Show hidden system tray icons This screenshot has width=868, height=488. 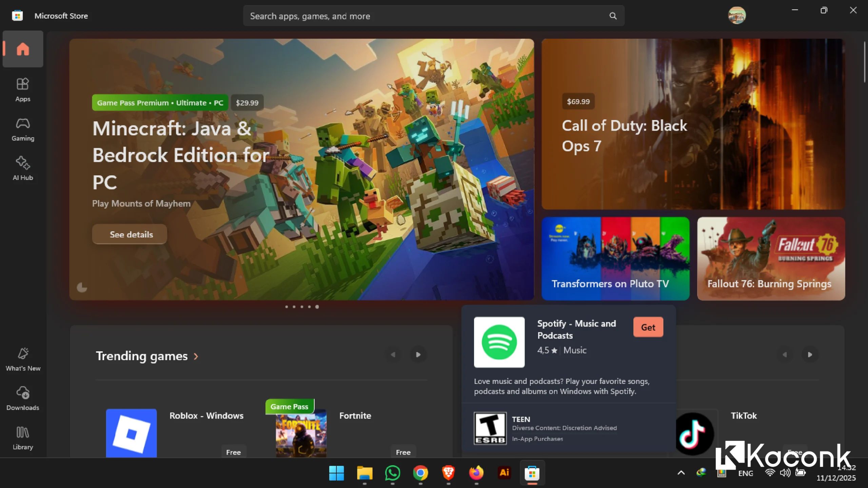coord(681,473)
